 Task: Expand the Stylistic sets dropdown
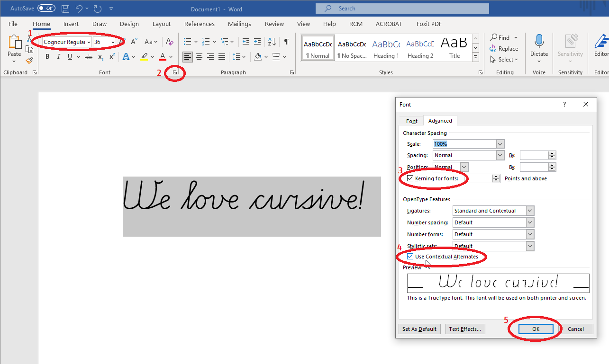530,246
